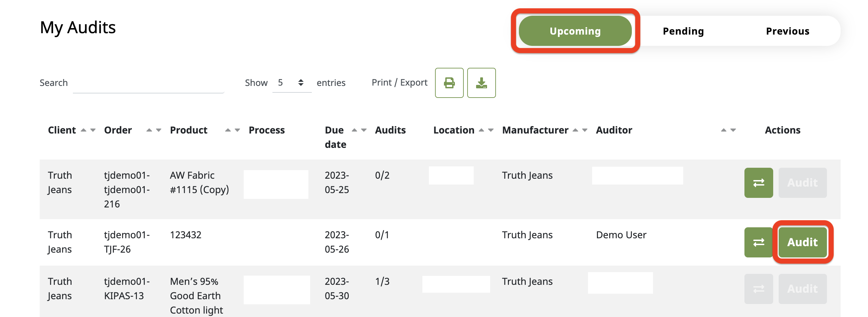Viewport: 868px width, 317px height.
Task: Click into the Search input field
Action: [148, 84]
